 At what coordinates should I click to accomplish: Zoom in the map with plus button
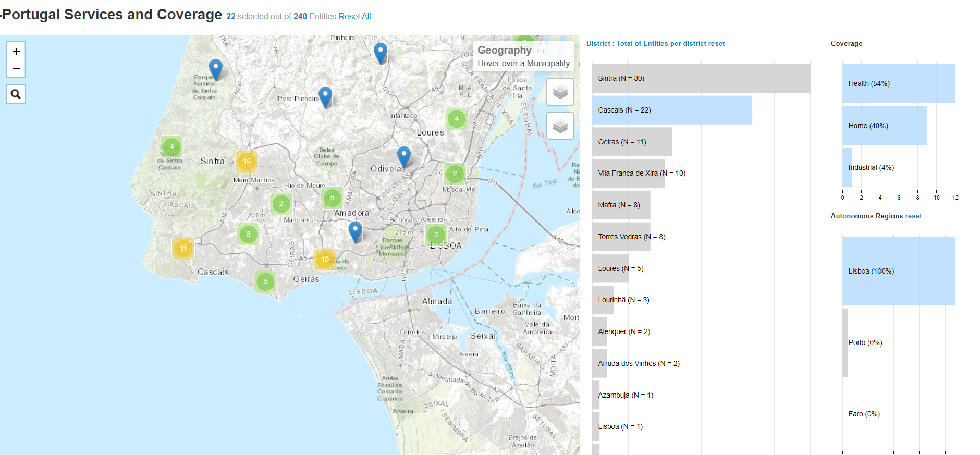(x=16, y=51)
